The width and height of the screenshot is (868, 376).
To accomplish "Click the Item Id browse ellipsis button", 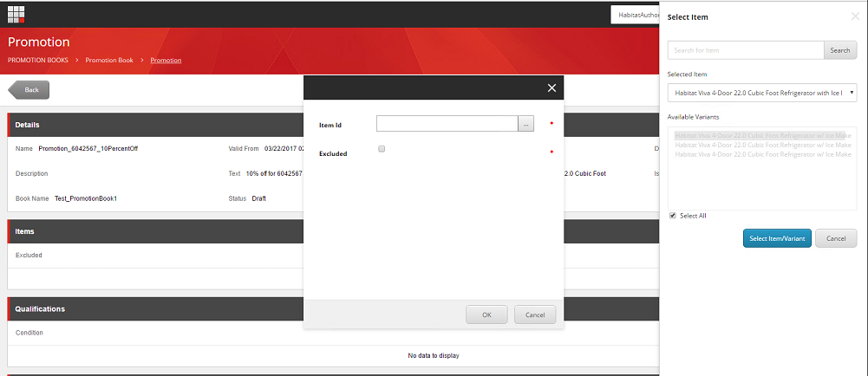I will pos(525,124).
